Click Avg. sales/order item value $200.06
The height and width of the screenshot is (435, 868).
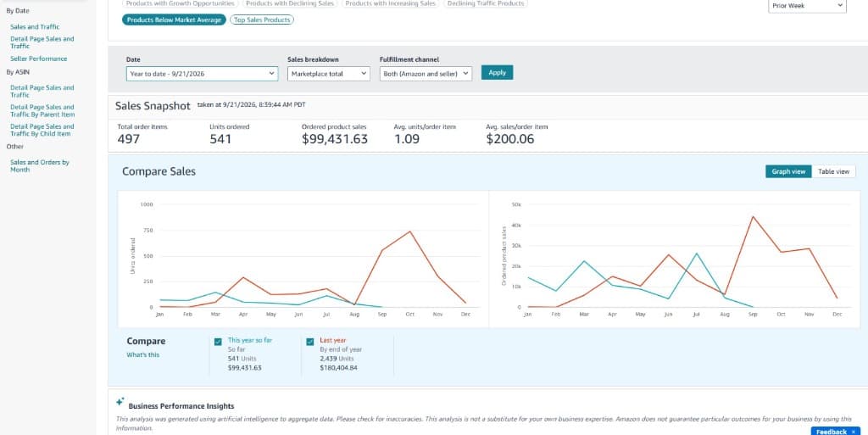coord(509,139)
